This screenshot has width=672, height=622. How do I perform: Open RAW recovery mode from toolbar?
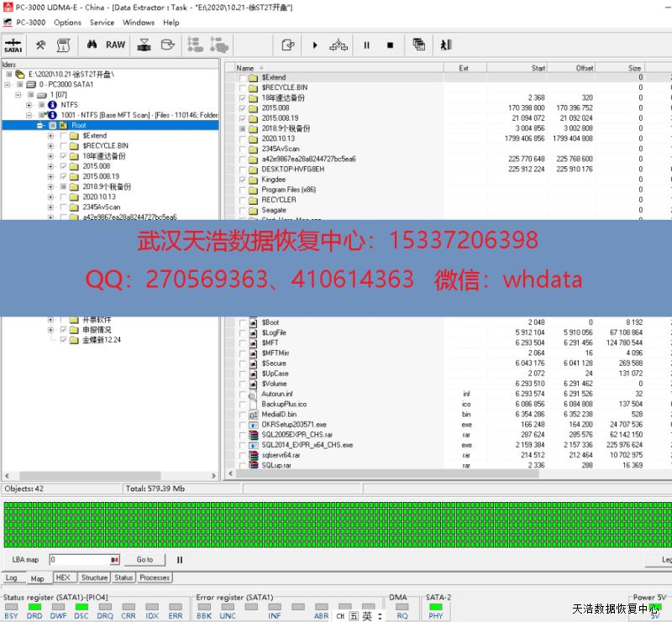coord(115,44)
